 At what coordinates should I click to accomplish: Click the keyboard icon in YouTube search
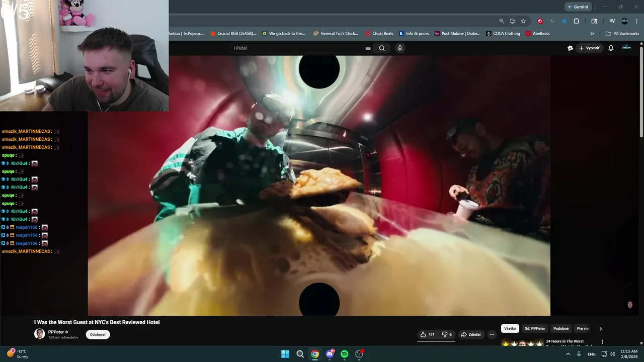(x=368, y=48)
